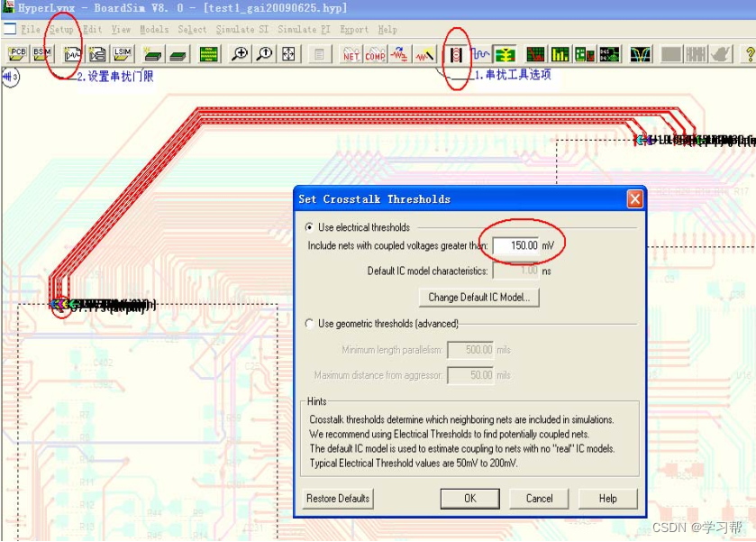The image size is (756, 542).
Task: Click the HyperLynx document icon beside File
Action: point(10,29)
